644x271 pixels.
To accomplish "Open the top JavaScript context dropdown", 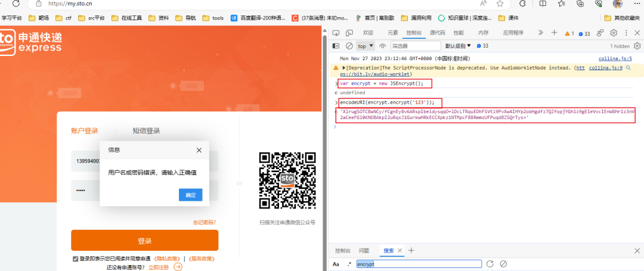I will 366,46.
